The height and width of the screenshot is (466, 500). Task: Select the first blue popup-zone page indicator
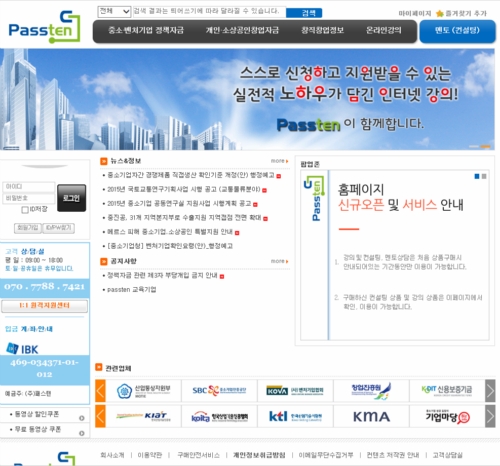pyautogui.click(x=477, y=176)
